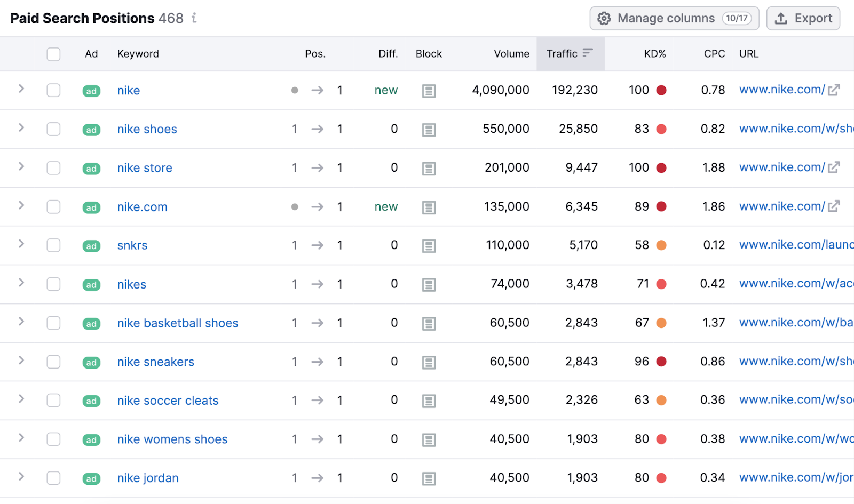This screenshot has width=854, height=504.
Task: Click the green ad badge next to snkrs
Action: [x=91, y=246]
